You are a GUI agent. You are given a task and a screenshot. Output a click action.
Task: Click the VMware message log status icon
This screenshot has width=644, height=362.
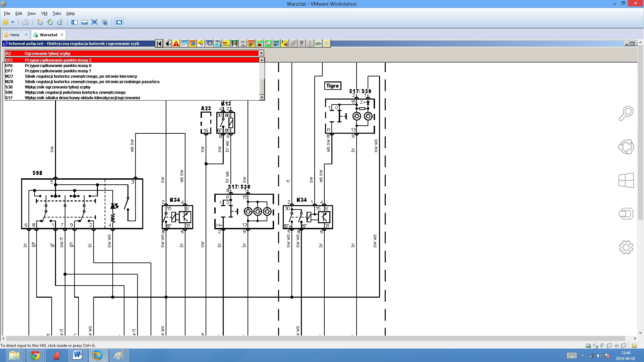[x=634, y=346]
